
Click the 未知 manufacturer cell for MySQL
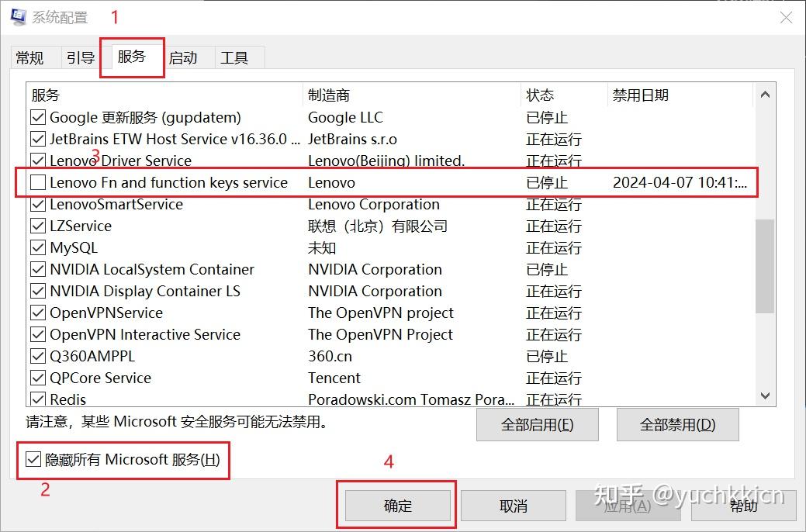(322, 247)
